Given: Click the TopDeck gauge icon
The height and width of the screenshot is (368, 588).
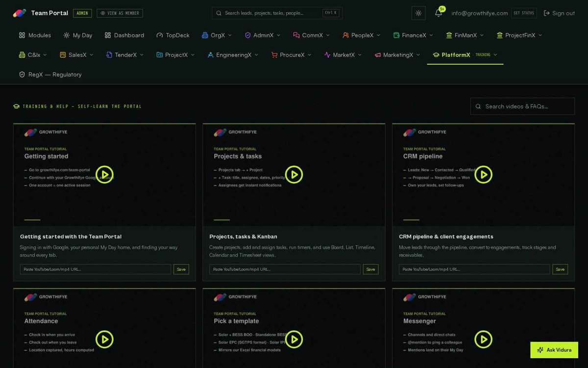Looking at the screenshot, I should click(160, 35).
